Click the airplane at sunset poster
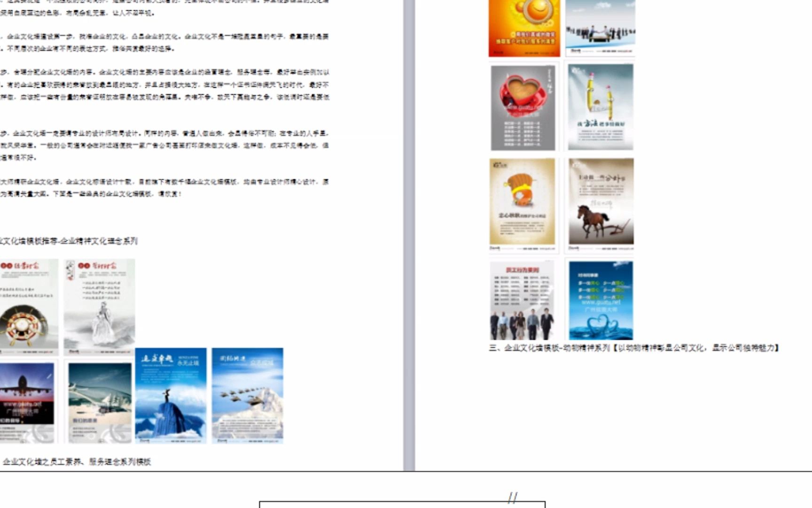812x508 pixels. (27, 403)
